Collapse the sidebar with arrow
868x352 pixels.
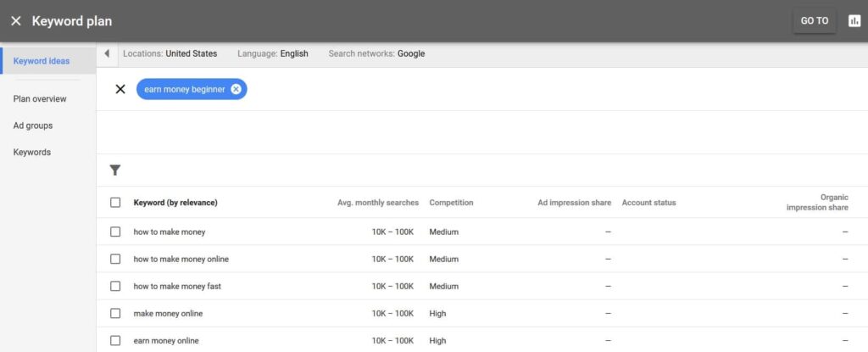click(107, 53)
